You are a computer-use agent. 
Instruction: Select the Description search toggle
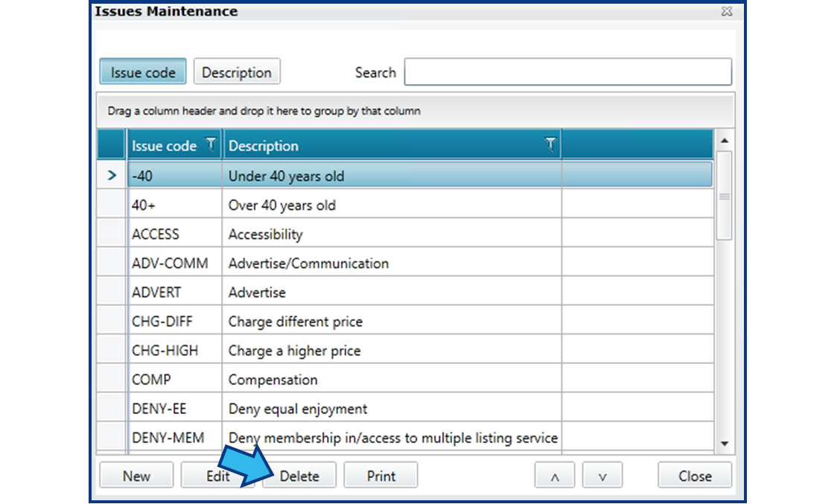point(237,71)
